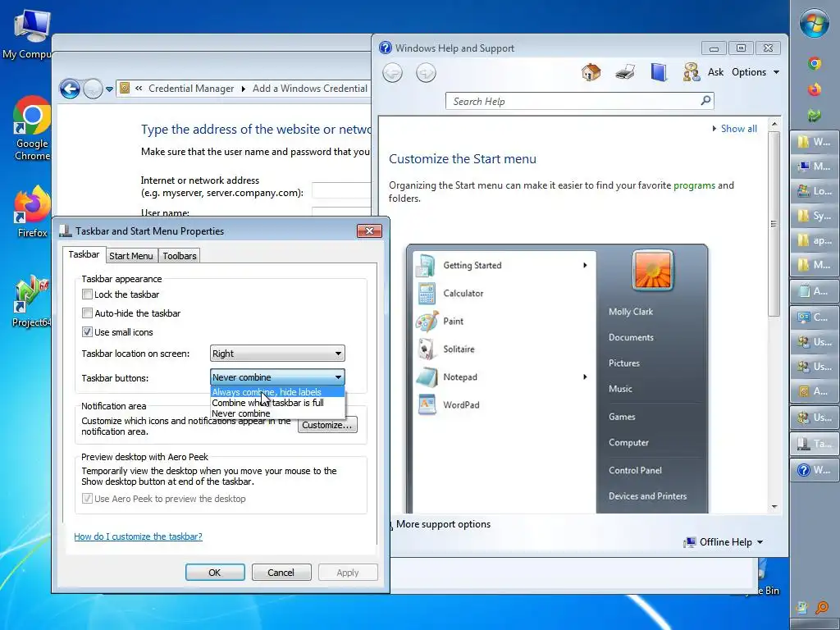Switch to 'Lo...' taskbar window button

815,190
